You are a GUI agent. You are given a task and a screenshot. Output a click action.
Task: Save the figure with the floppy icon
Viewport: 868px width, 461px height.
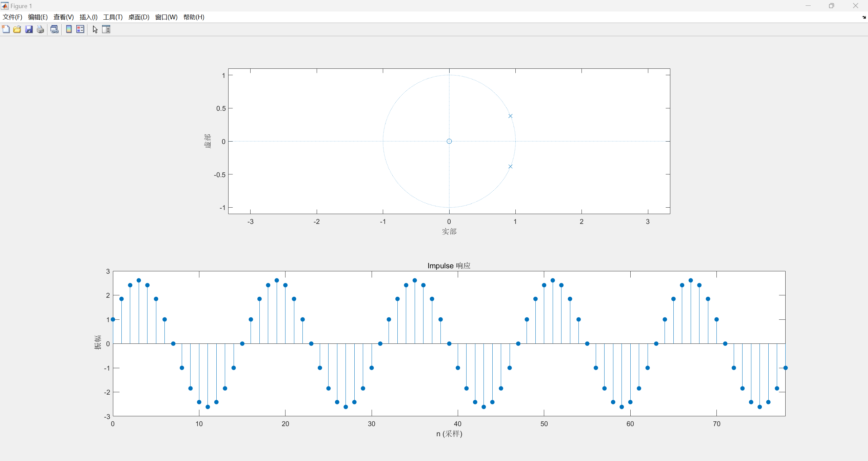pyautogui.click(x=29, y=29)
